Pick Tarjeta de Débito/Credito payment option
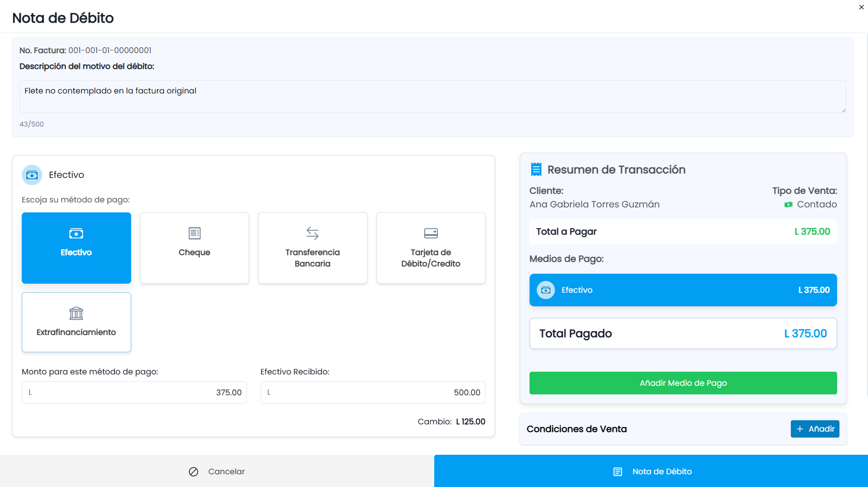This screenshot has height=487, width=868. [x=431, y=248]
